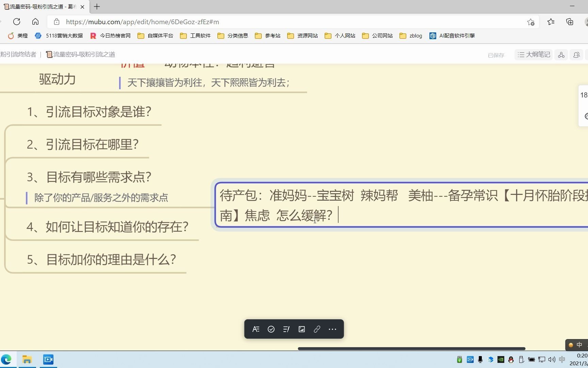Select node 3、目标有哪些需求点?
The height and width of the screenshot is (368, 588).
(x=89, y=177)
